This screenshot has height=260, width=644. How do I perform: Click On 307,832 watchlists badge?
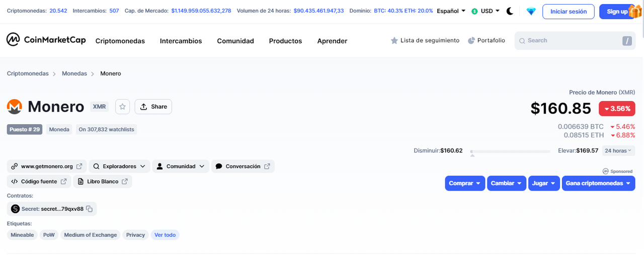coord(106,129)
